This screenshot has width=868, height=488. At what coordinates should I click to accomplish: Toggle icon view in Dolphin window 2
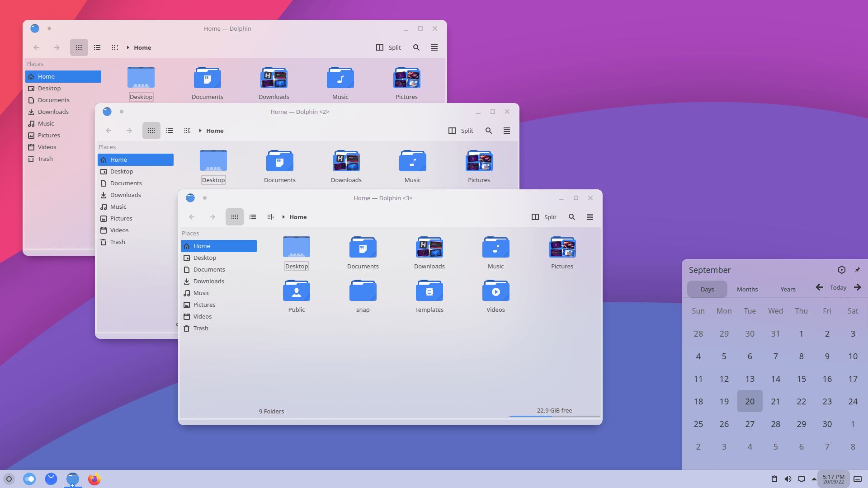click(x=151, y=131)
